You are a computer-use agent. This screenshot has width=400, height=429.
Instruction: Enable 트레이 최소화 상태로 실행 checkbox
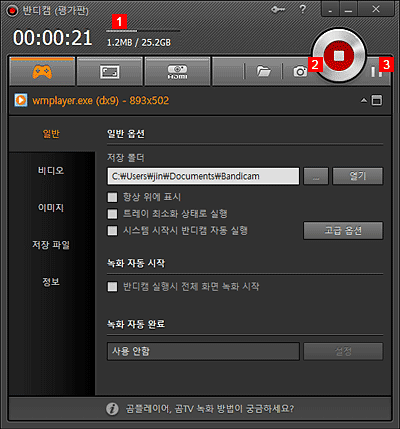(112, 214)
